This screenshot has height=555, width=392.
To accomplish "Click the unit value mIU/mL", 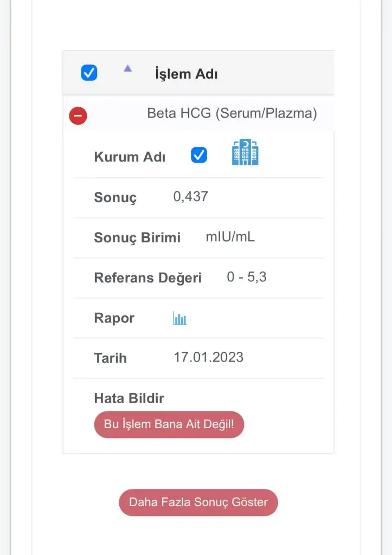I will 230,237.
